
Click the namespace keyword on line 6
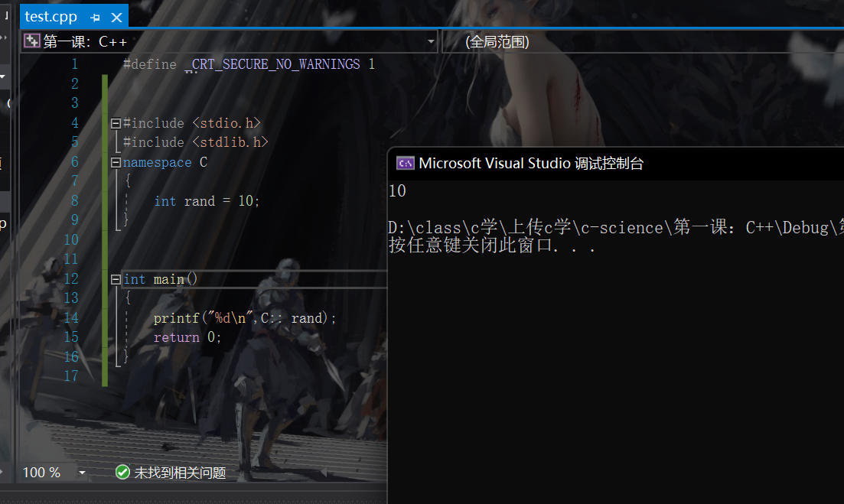(x=157, y=162)
